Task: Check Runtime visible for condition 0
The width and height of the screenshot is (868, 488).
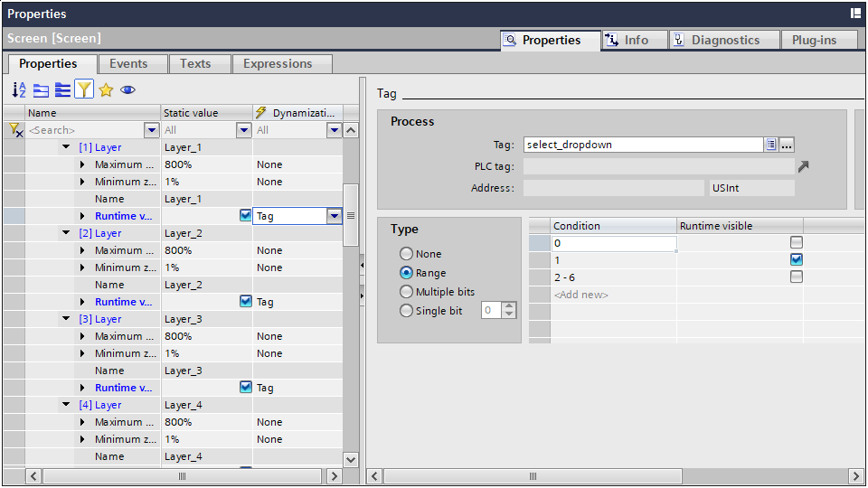Action: click(x=796, y=242)
